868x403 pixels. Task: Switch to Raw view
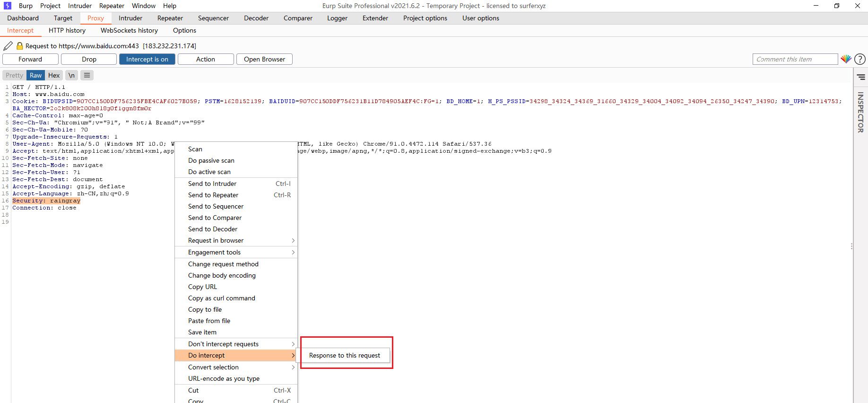click(36, 75)
